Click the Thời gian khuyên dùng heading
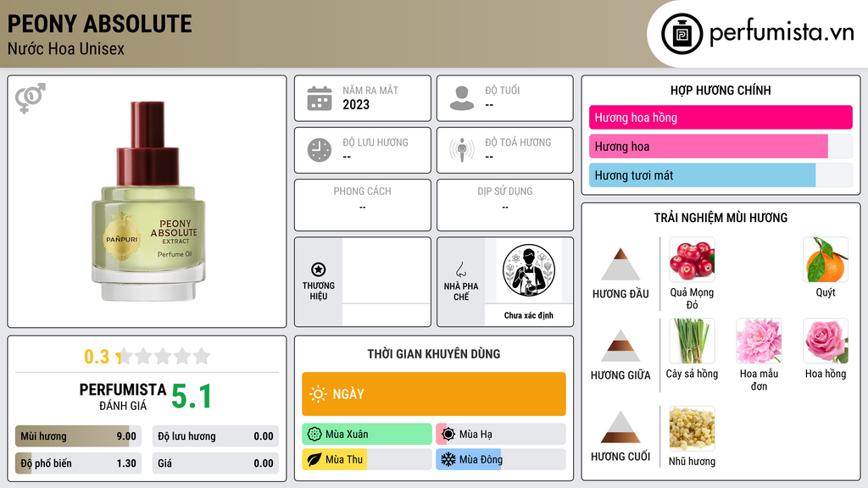This screenshot has height=488, width=868. click(434, 354)
